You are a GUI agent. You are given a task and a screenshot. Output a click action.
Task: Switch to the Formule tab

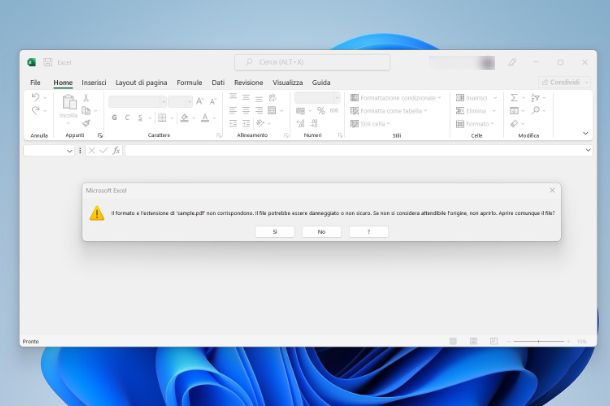(x=189, y=82)
